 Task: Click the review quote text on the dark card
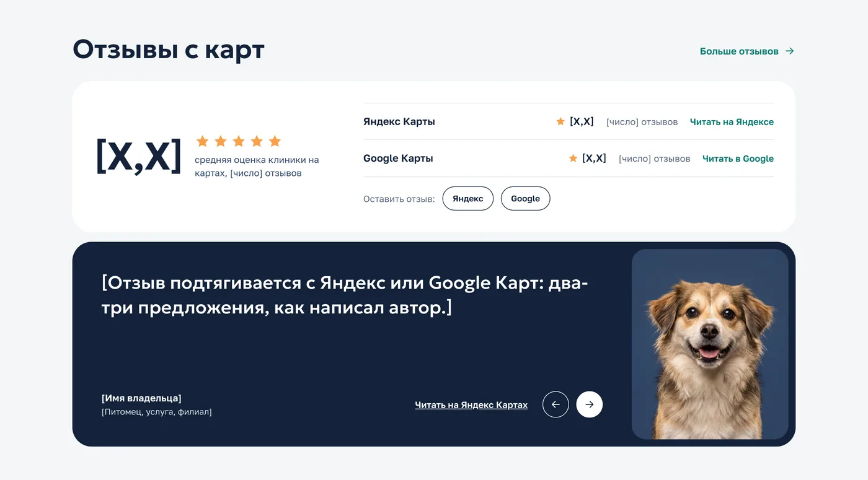(x=345, y=295)
